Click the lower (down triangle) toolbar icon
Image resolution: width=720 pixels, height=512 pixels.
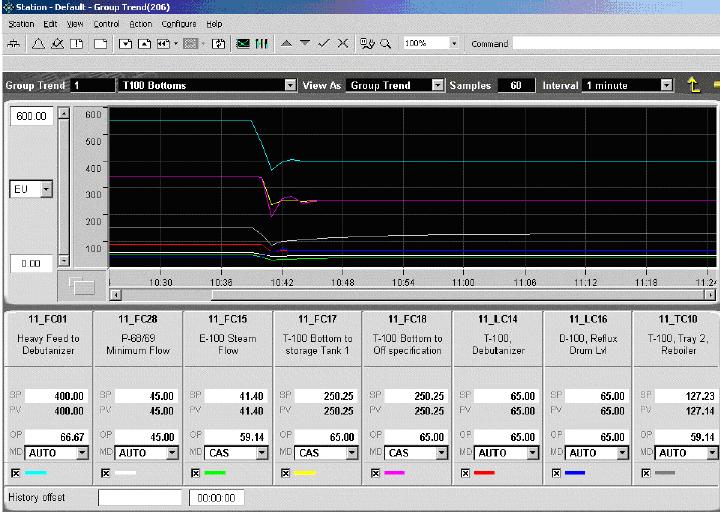(x=304, y=44)
